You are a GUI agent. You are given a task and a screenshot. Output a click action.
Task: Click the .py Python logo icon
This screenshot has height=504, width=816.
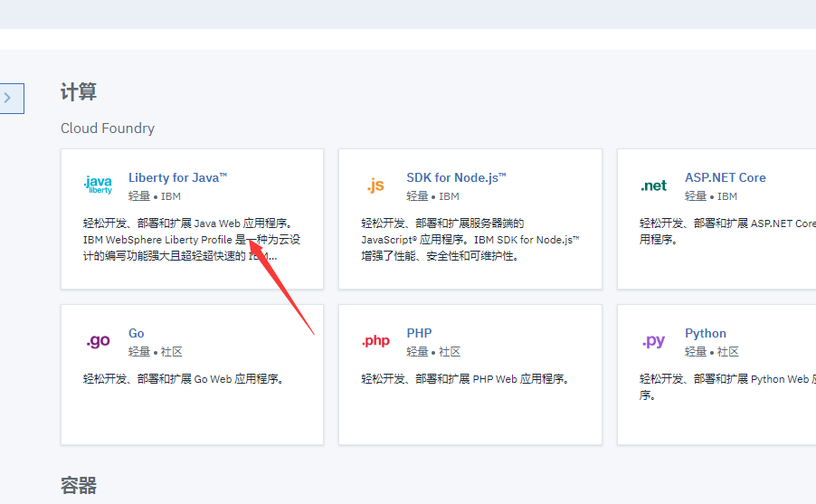click(654, 341)
